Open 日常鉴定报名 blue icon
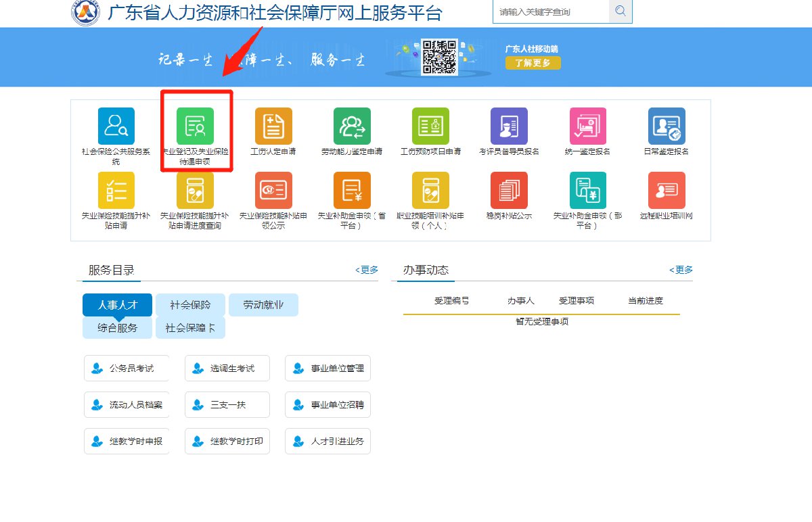The image size is (812, 522). tap(666, 126)
